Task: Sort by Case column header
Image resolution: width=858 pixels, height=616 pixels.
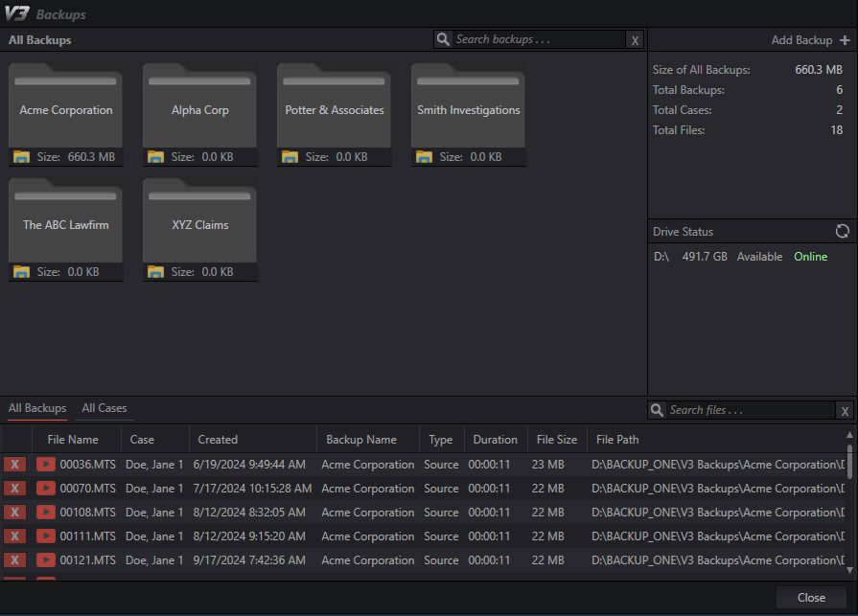Action: 155,440
